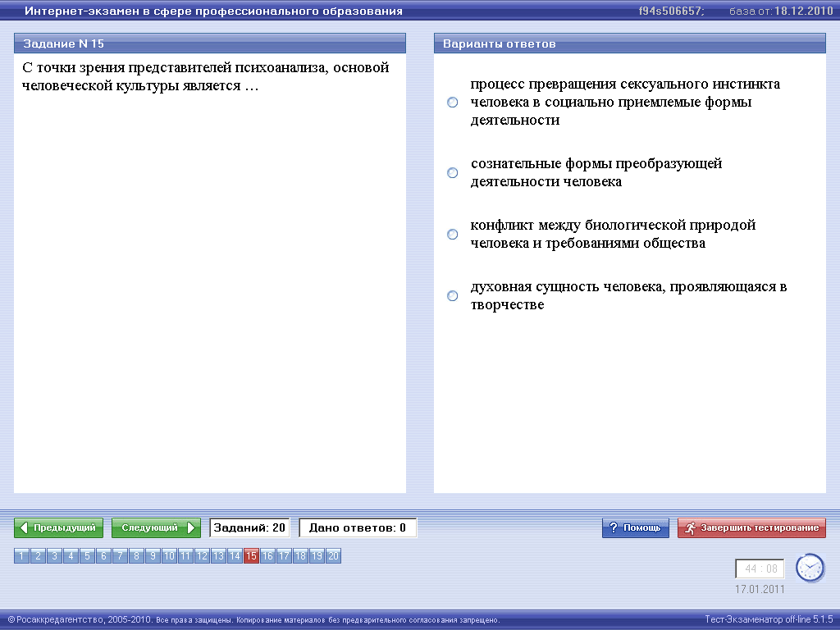Click the 'Интернет-экзамен' title text
The image size is (840, 630).
pos(214,11)
